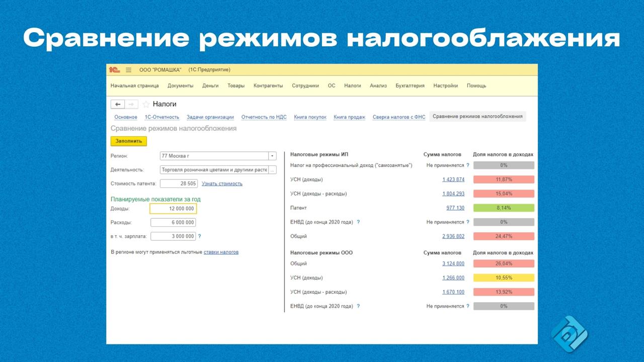Viewport: 644px width, 362px height.
Task: Click question mark beside ИП ЕНВД Не применяется
Action: 468,222
